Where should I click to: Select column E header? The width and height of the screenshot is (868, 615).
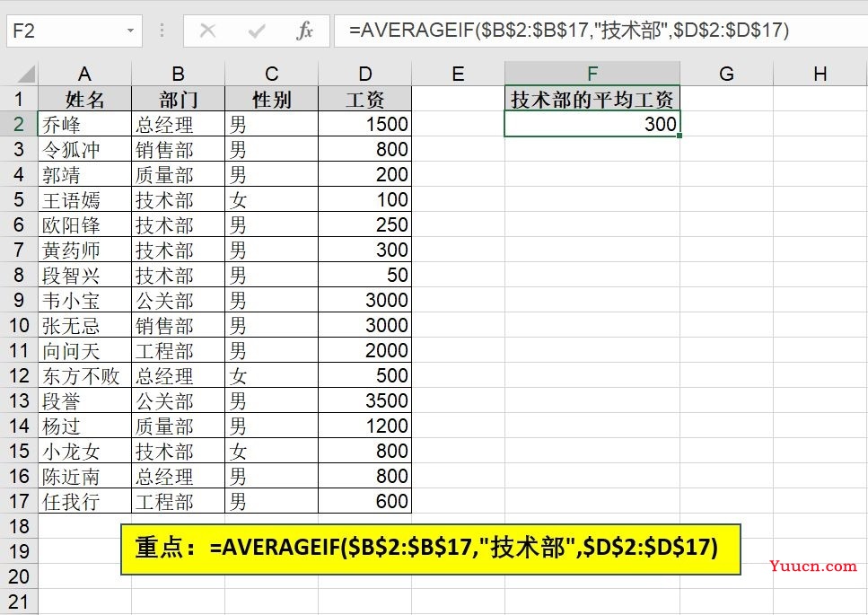pyautogui.click(x=459, y=73)
